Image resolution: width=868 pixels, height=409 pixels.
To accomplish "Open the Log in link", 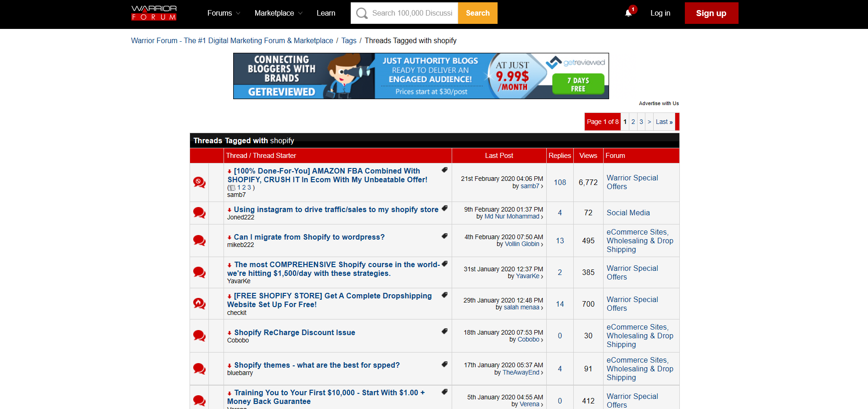I will (660, 13).
